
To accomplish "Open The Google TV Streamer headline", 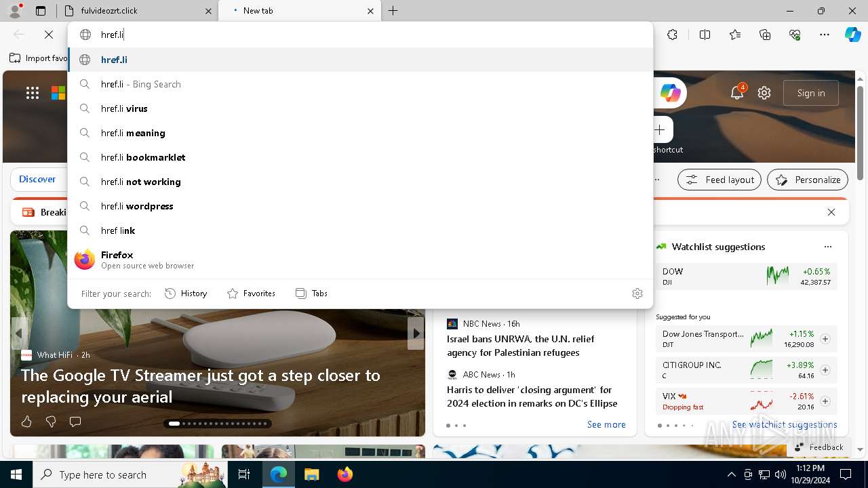I will click(201, 386).
